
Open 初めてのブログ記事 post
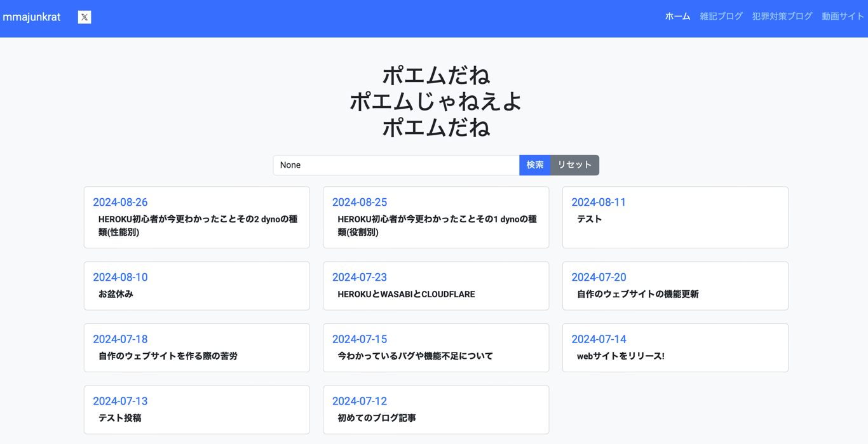(x=377, y=418)
